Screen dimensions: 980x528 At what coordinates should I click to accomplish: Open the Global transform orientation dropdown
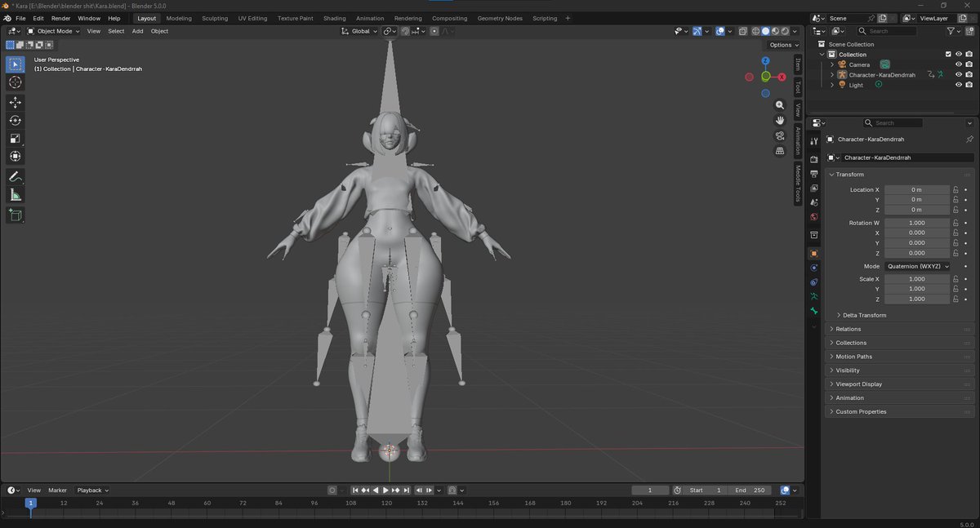[x=360, y=31]
